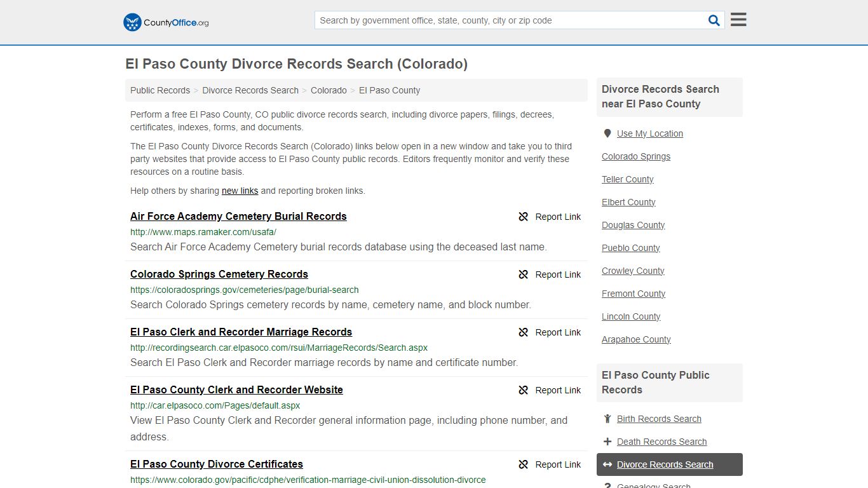This screenshot has width=868, height=488.
Task: Open Teller County sidebar link
Action: pos(628,179)
